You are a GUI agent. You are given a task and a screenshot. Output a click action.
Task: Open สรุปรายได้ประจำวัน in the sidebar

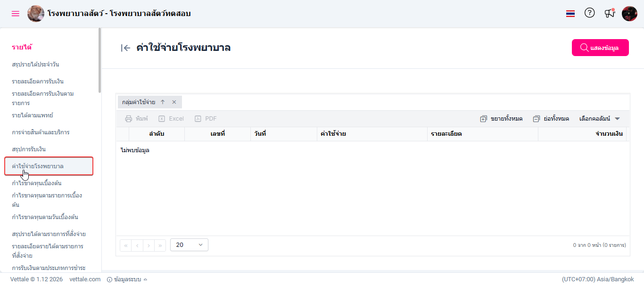tap(35, 65)
